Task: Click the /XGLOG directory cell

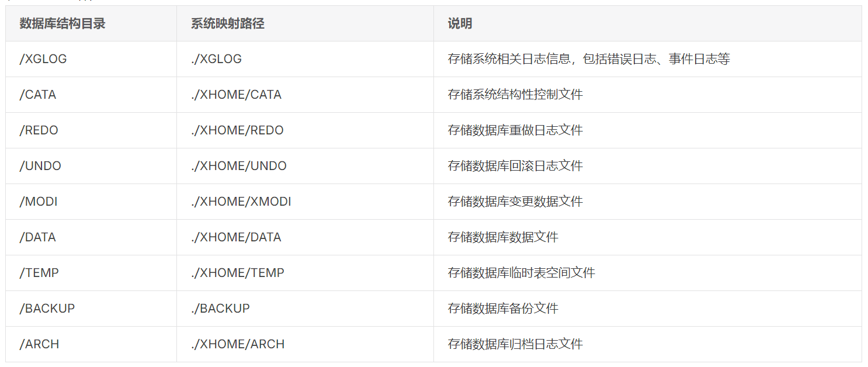Action: [x=43, y=59]
